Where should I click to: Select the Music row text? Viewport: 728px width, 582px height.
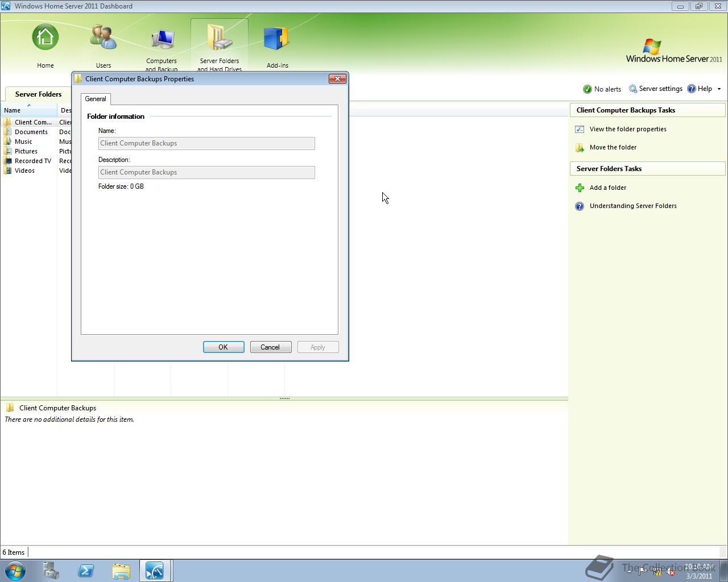point(23,142)
